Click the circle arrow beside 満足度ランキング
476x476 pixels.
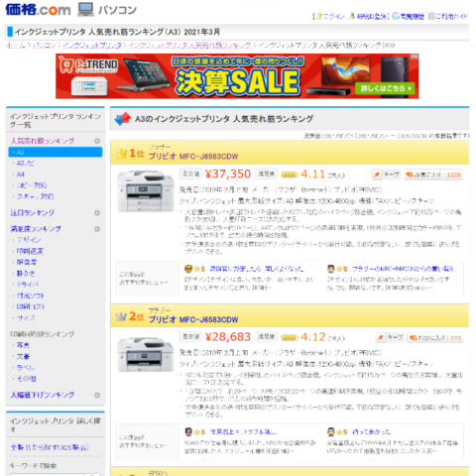(97, 229)
